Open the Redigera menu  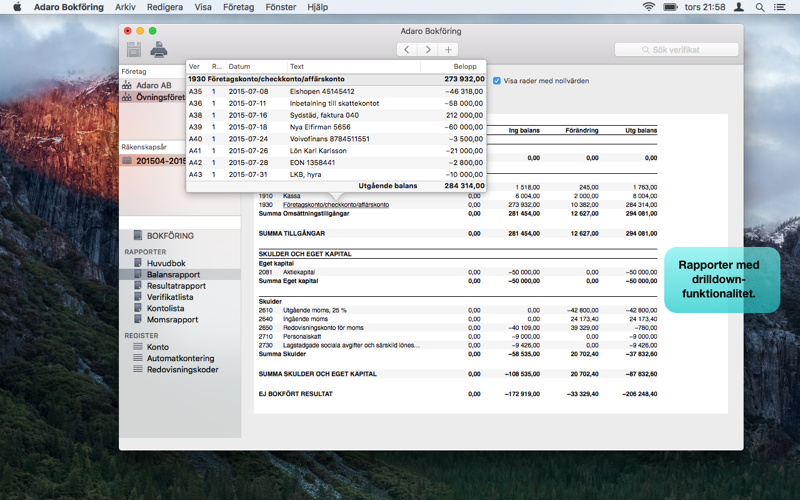point(164,7)
